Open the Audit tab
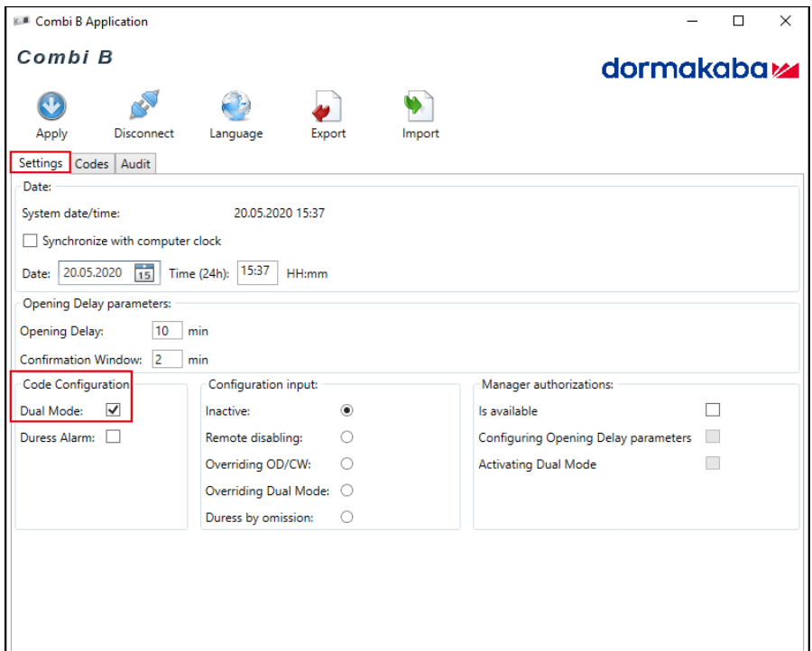 [135, 163]
